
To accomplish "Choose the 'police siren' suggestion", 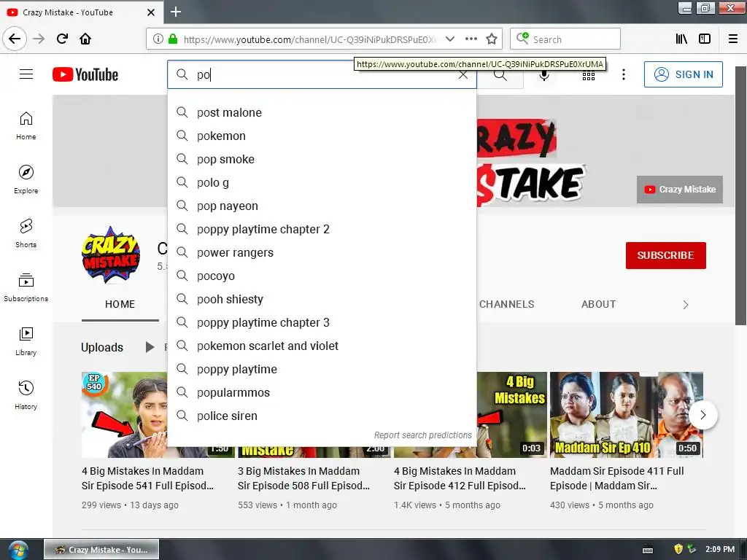I will [x=322, y=416].
